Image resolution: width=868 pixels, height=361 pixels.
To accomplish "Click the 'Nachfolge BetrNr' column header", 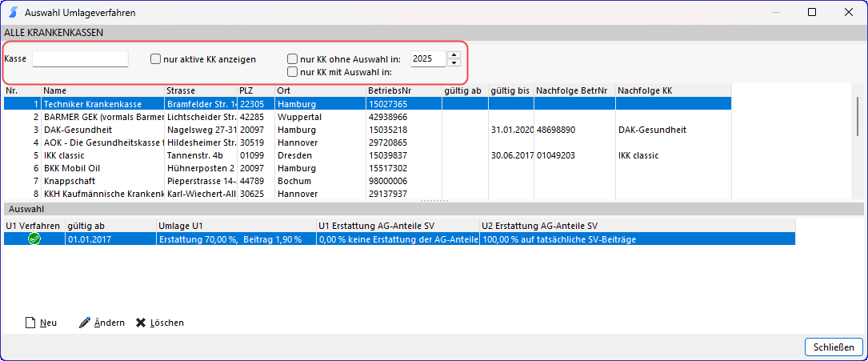I will tap(574, 90).
